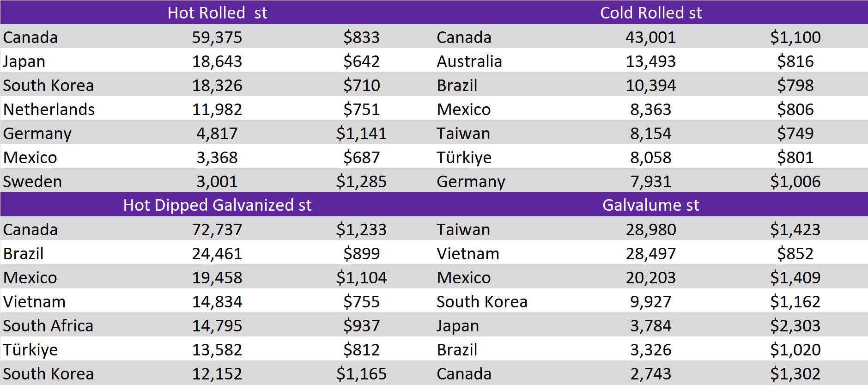
Task: Click Türkiye in the Cold Rolled table
Action: (464, 158)
